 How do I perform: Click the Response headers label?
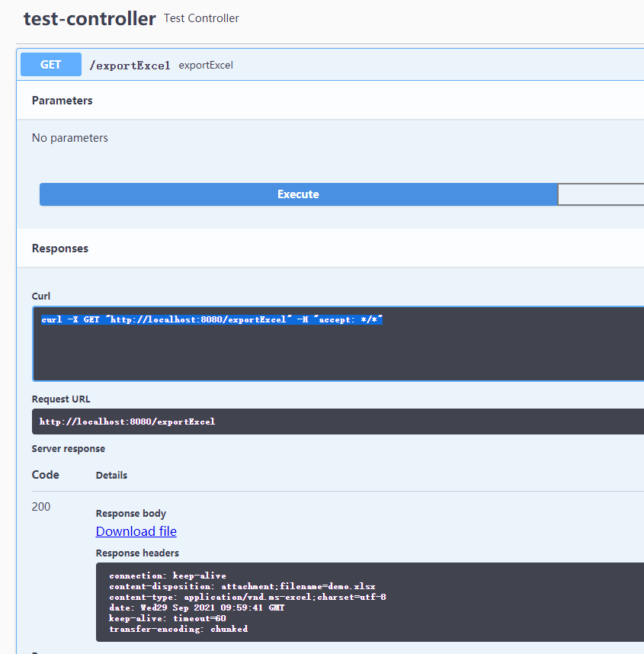[137, 553]
